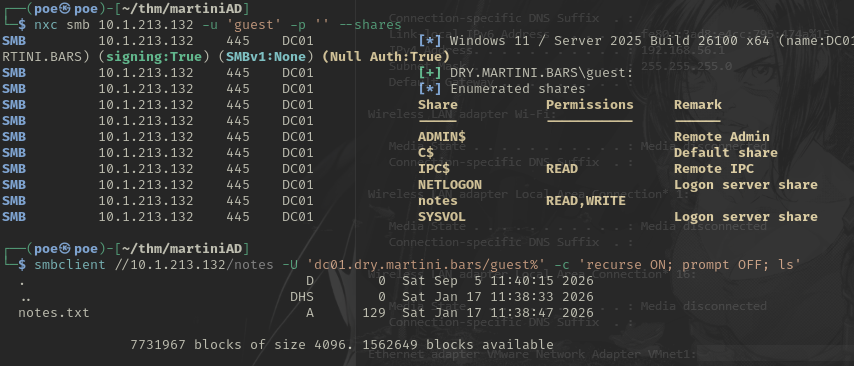Click the '-U' flag in smbclient command
This screenshot has width=854, height=366.
(x=290, y=265)
